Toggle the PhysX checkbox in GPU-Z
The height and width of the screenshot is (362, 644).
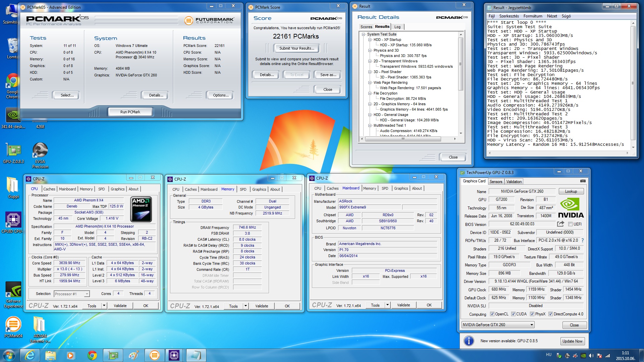[532, 314]
